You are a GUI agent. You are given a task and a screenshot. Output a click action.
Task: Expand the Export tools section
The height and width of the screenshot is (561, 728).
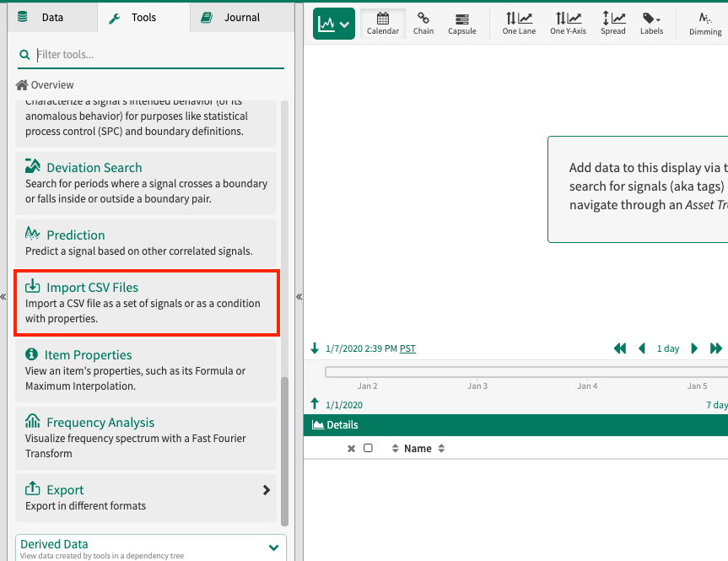267,489
